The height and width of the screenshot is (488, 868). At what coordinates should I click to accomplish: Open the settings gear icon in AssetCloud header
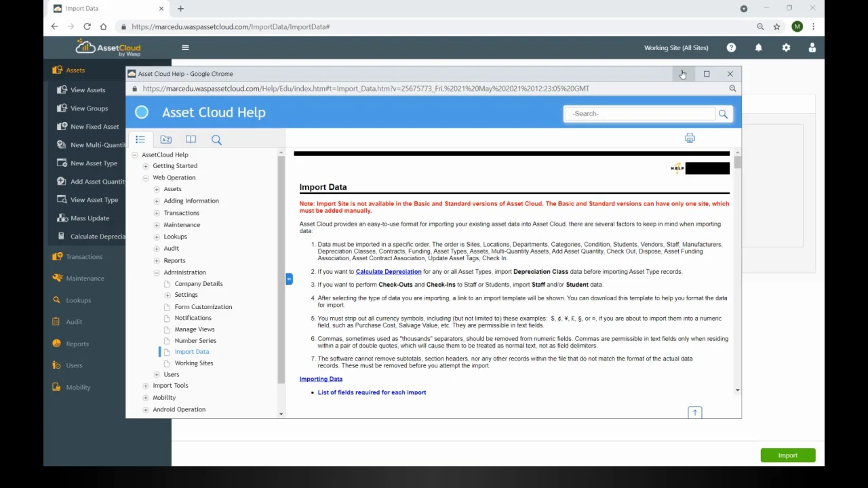coord(786,47)
